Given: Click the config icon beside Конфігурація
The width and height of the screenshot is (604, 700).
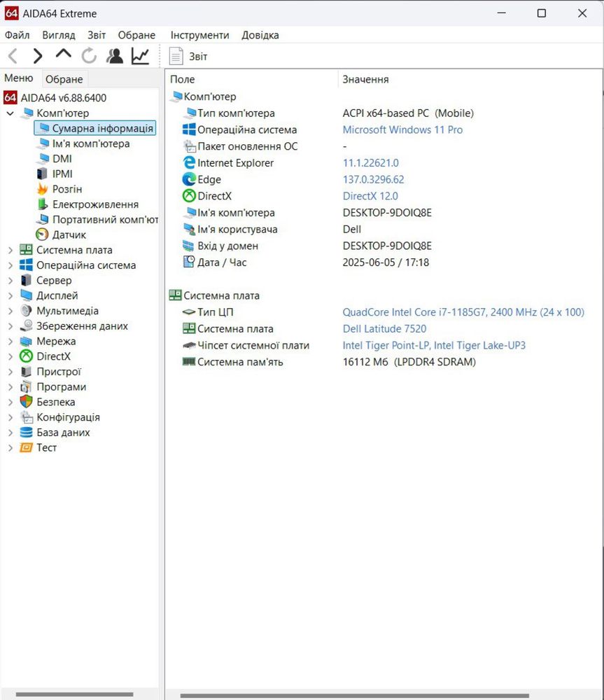Looking at the screenshot, I should tap(26, 416).
